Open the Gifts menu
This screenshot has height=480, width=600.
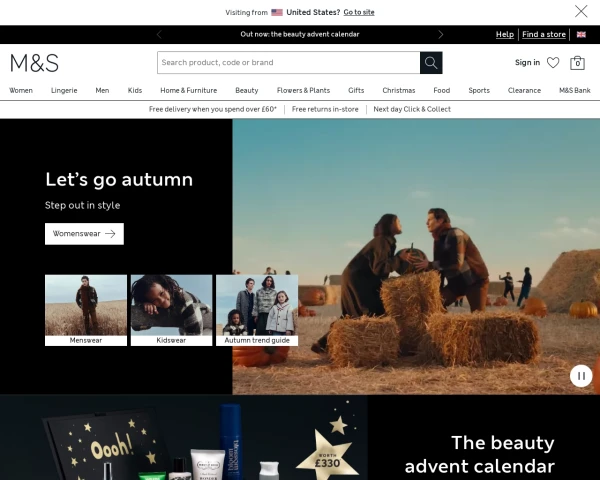(x=356, y=91)
